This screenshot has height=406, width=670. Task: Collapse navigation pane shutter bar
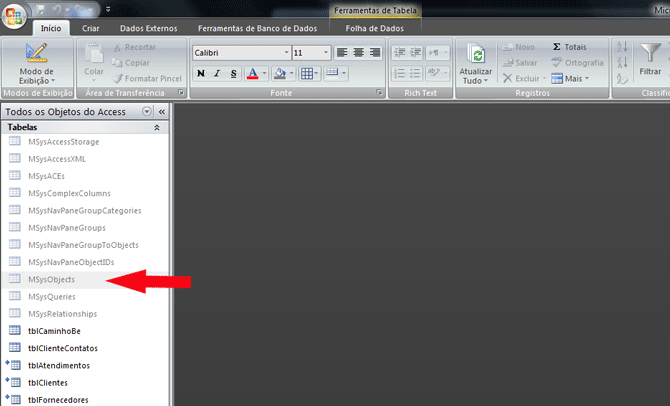[162, 112]
